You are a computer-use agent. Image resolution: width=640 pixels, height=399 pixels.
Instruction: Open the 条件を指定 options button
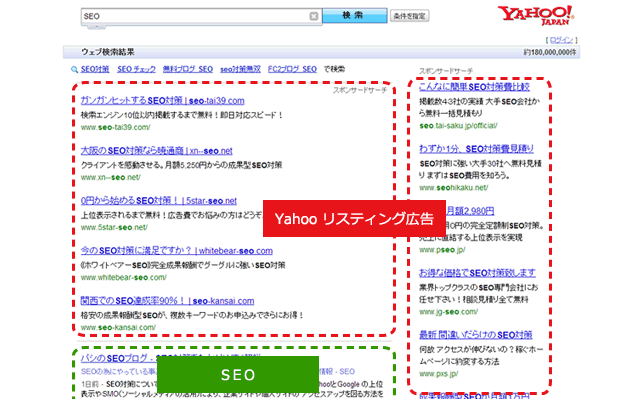409,16
